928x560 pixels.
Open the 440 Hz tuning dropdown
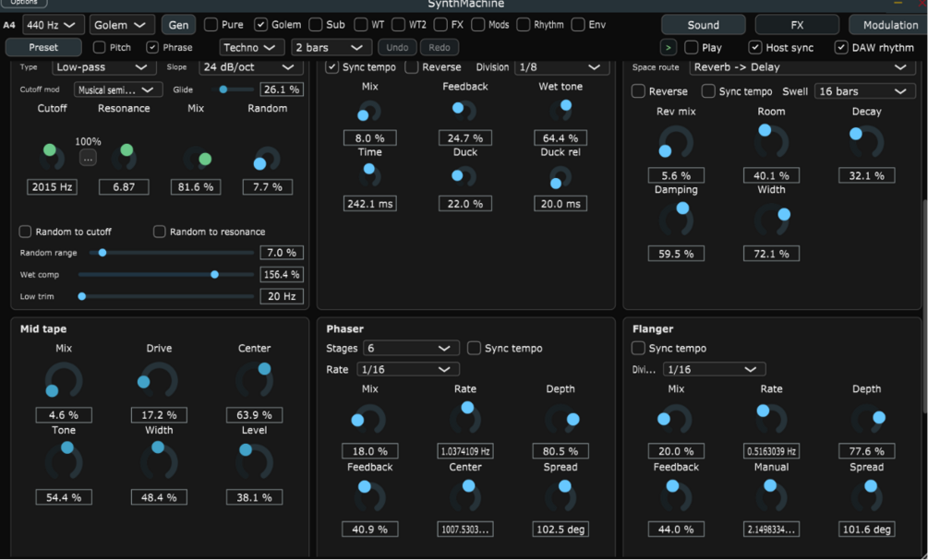pos(54,25)
